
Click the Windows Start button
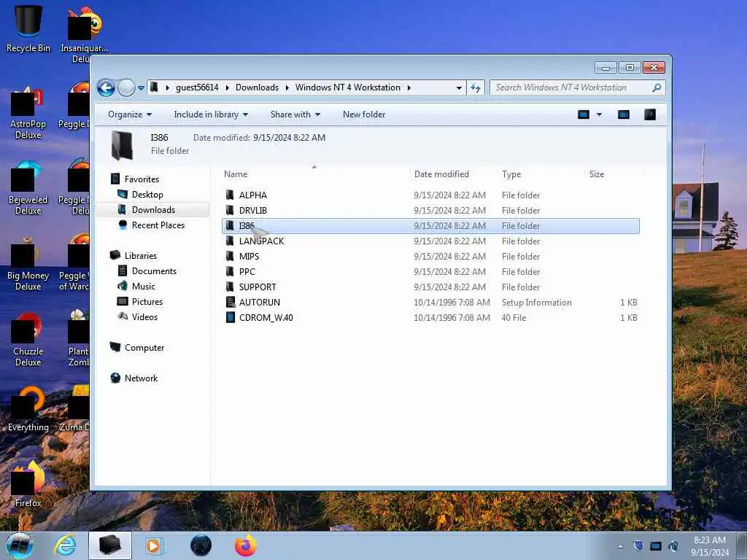(20, 545)
